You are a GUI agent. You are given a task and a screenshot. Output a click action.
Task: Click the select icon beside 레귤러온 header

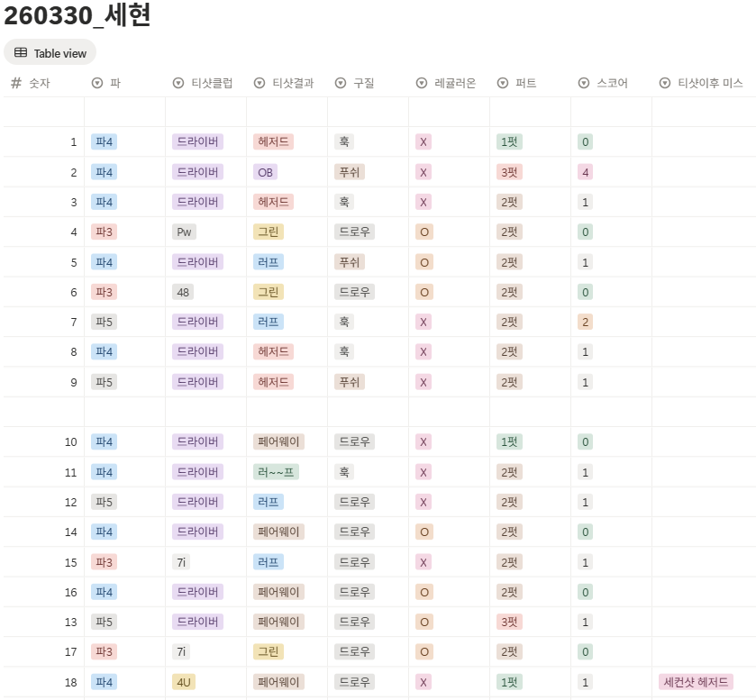click(x=422, y=83)
